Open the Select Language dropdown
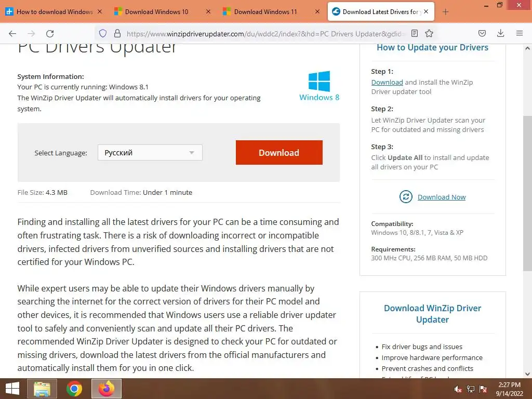The image size is (532, 399). 150,153
